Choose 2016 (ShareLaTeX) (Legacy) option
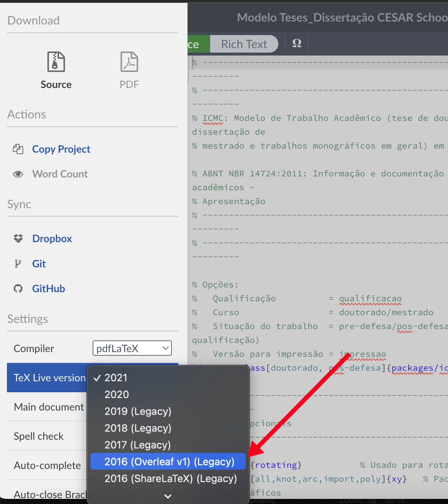This screenshot has width=448, height=504. coord(168,478)
